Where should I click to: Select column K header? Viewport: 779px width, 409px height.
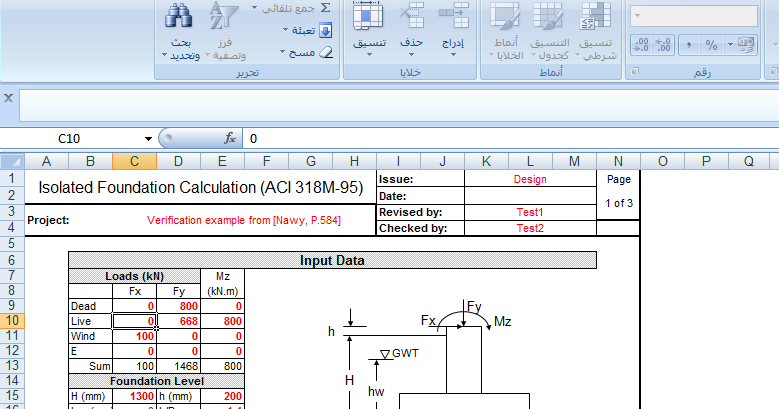point(486,161)
